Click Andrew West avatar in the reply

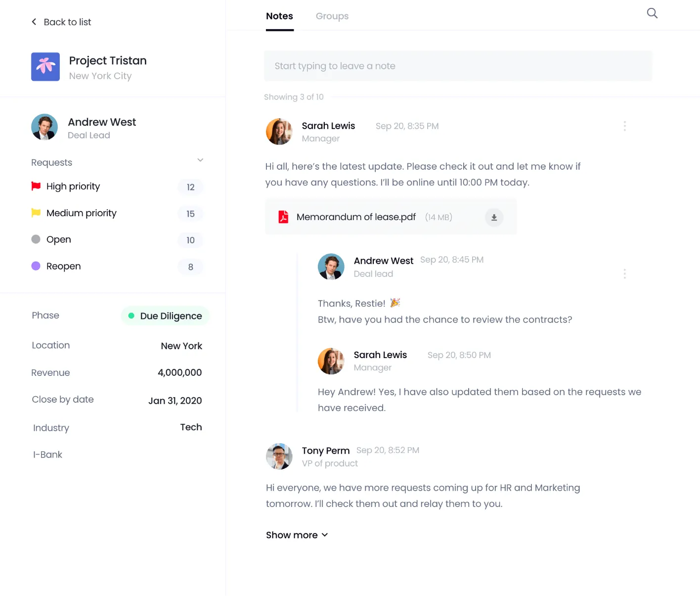click(331, 267)
